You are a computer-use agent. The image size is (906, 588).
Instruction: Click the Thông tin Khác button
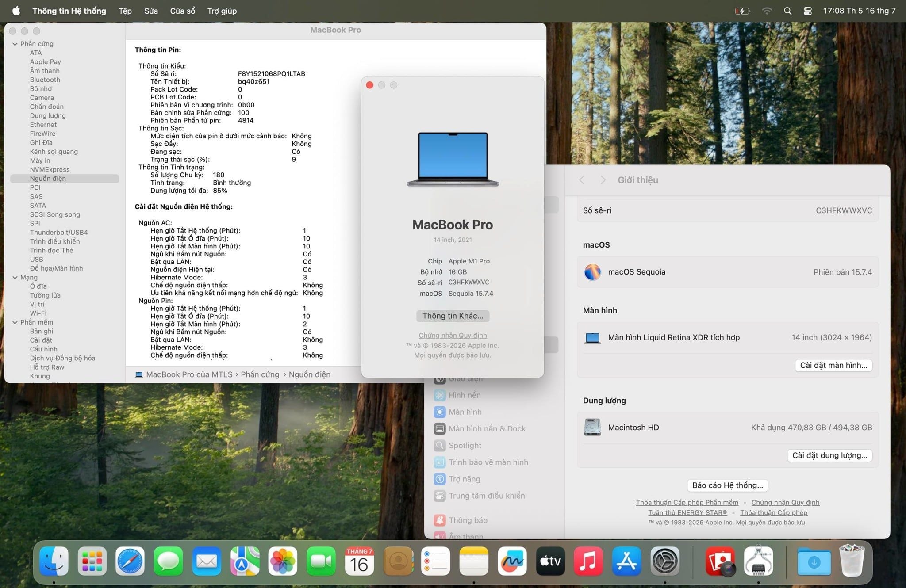(x=453, y=316)
